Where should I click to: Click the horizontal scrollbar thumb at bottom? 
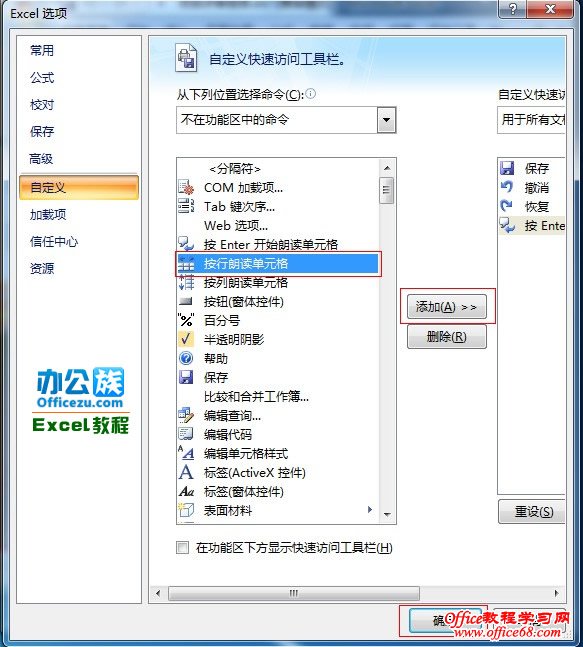pyautogui.click(x=294, y=593)
